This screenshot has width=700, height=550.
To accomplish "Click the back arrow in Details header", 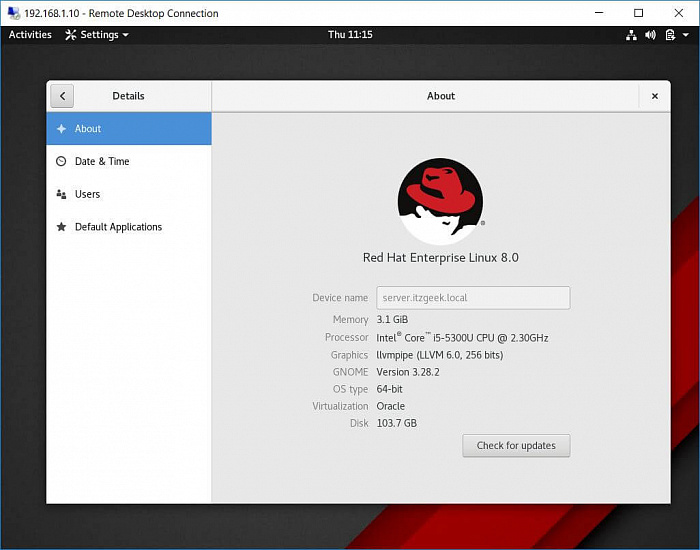I will pyautogui.click(x=62, y=96).
